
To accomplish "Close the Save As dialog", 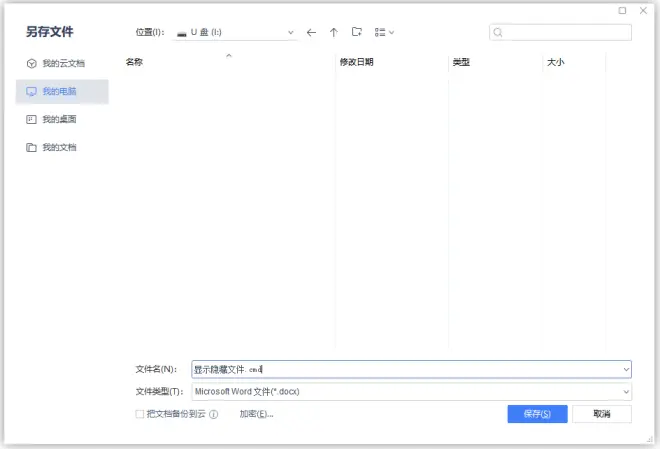I will (643, 11).
